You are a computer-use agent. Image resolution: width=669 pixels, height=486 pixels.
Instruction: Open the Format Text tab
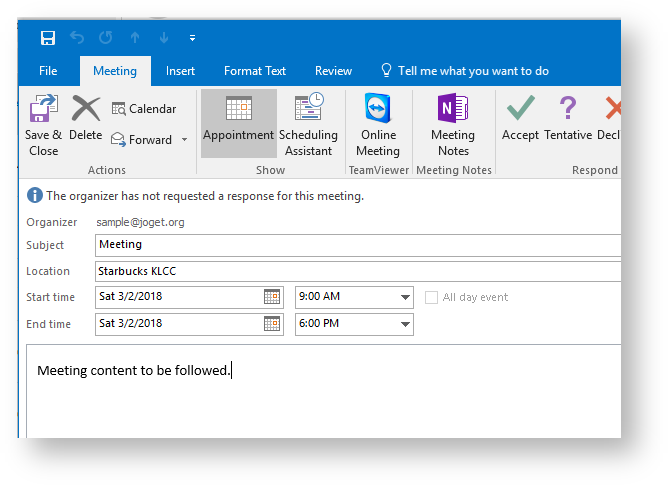point(255,71)
